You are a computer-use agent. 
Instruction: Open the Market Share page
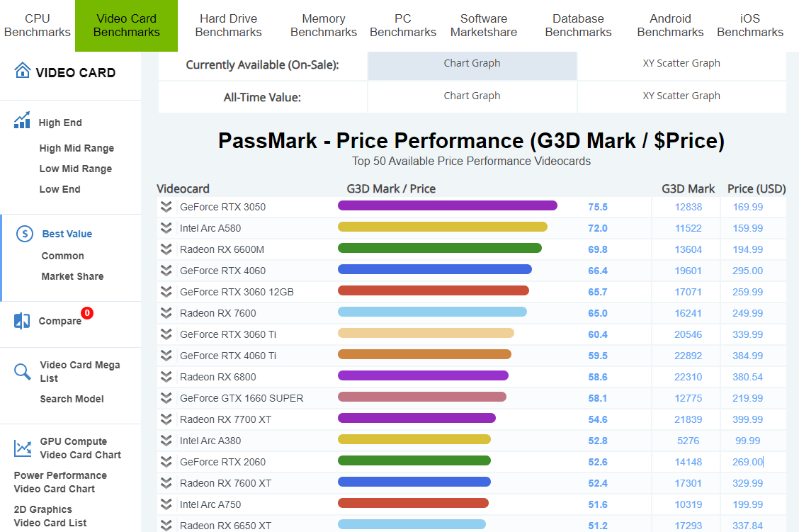(x=72, y=276)
